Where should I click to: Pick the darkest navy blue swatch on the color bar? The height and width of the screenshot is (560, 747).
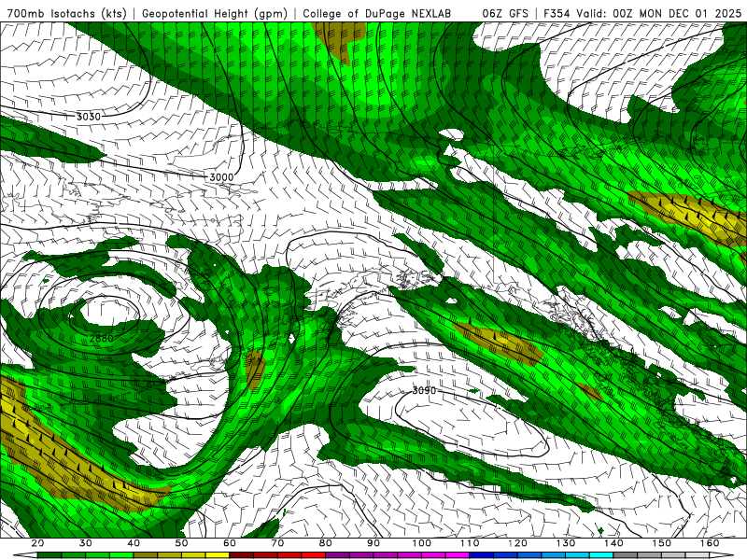[482, 555]
